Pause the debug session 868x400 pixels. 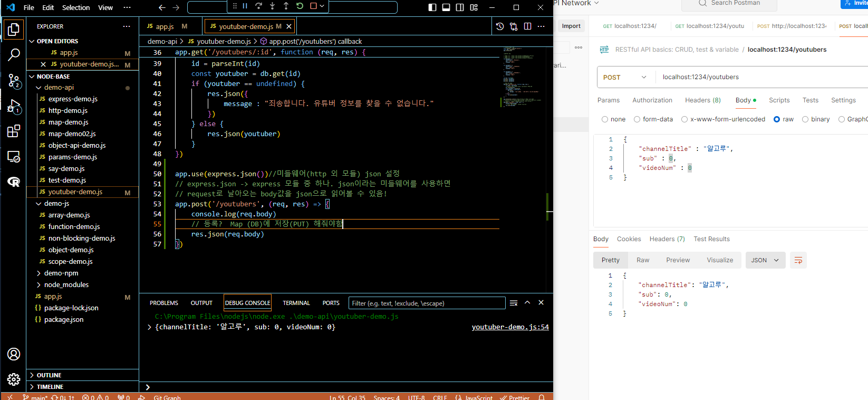[x=245, y=6]
